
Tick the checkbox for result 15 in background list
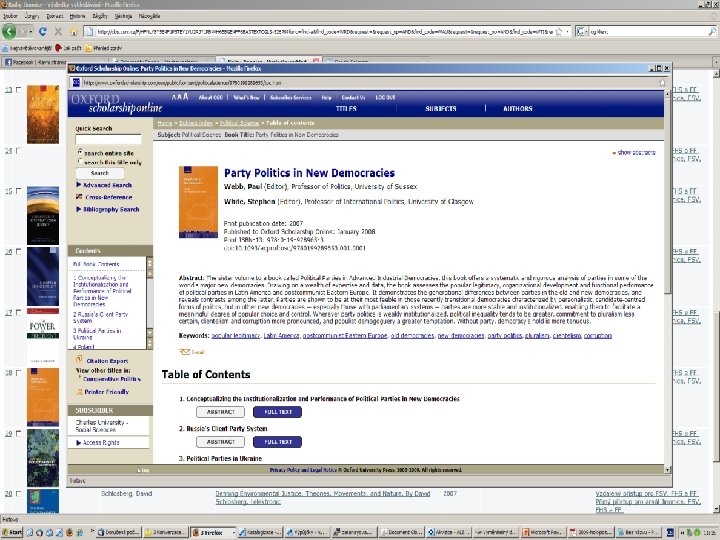(x=18, y=191)
